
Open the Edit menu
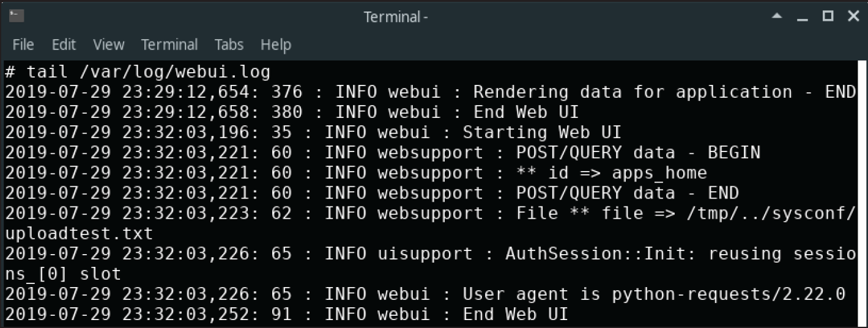[64, 45]
